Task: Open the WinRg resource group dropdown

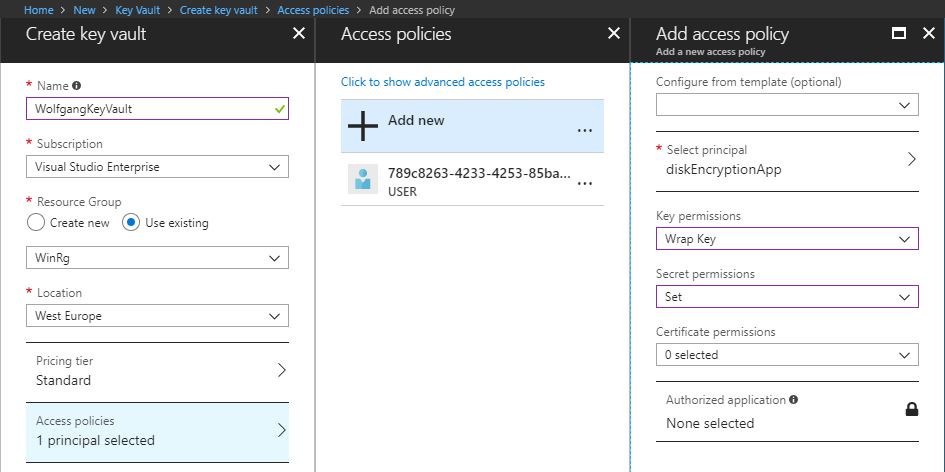Action: click(x=157, y=257)
